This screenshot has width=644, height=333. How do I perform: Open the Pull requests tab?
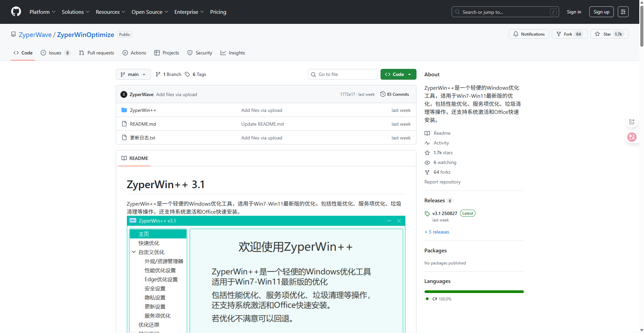tap(97, 53)
